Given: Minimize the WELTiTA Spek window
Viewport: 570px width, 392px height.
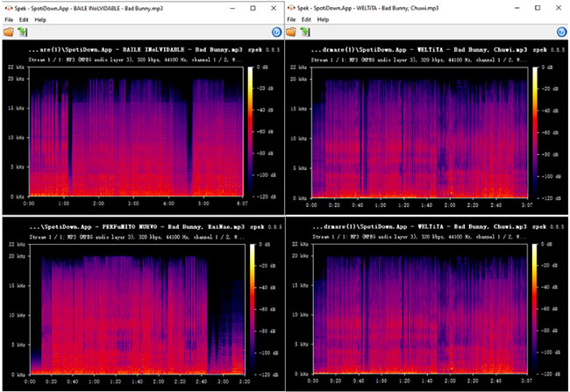Looking at the screenshot, I should (x=517, y=8).
